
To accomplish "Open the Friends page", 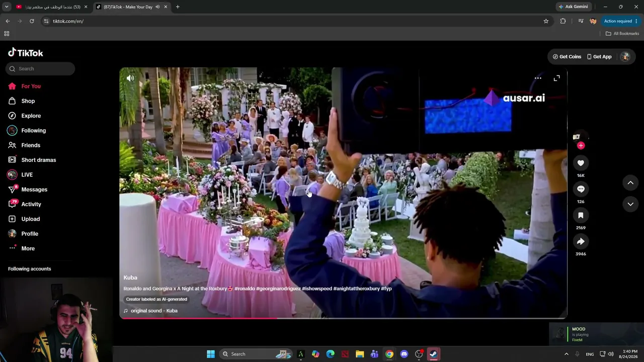I will (x=24, y=145).
